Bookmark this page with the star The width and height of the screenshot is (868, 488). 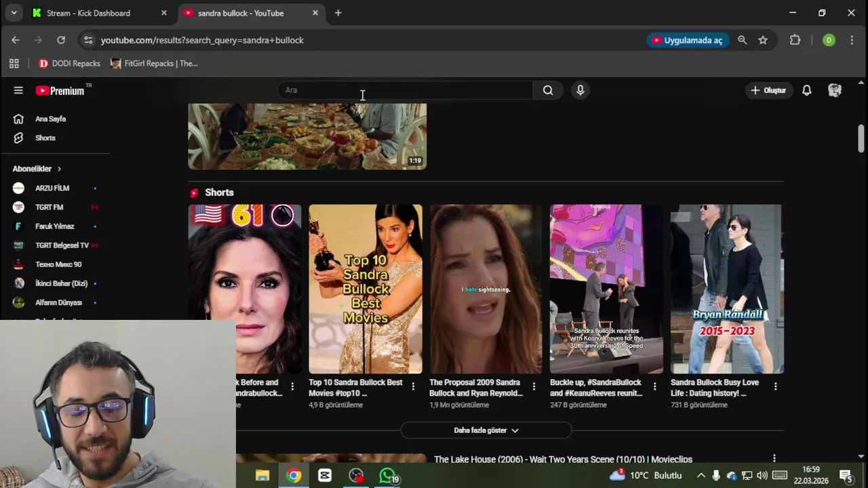763,40
